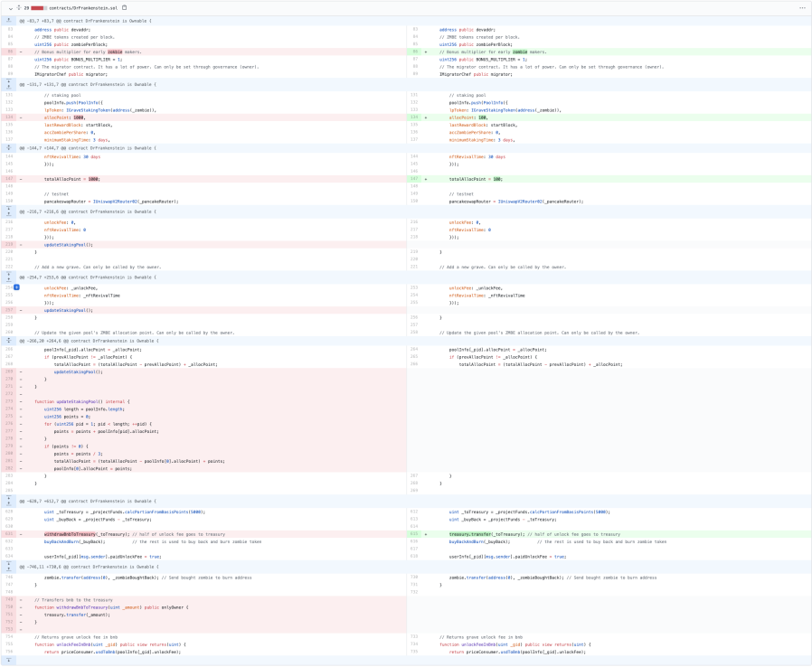Expand hidden lines at @@ -144,7 hunk
Screen dimensions: 812x667
click(9, 148)
